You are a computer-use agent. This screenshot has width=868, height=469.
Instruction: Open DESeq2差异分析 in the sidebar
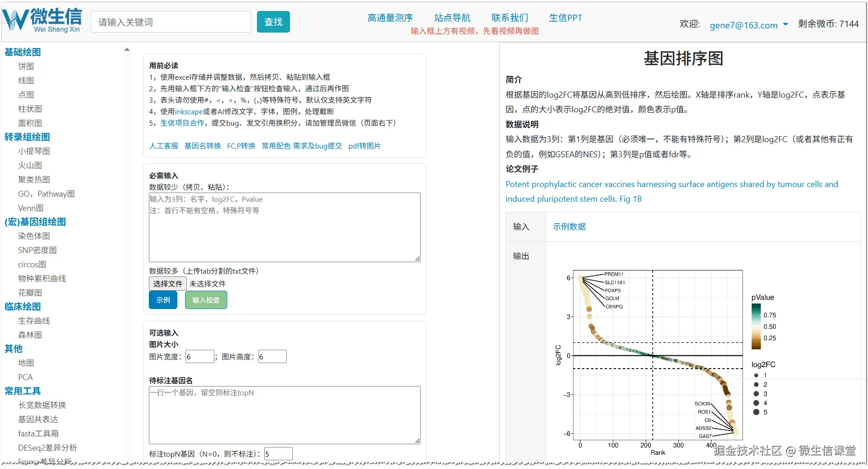click(48, 448)
